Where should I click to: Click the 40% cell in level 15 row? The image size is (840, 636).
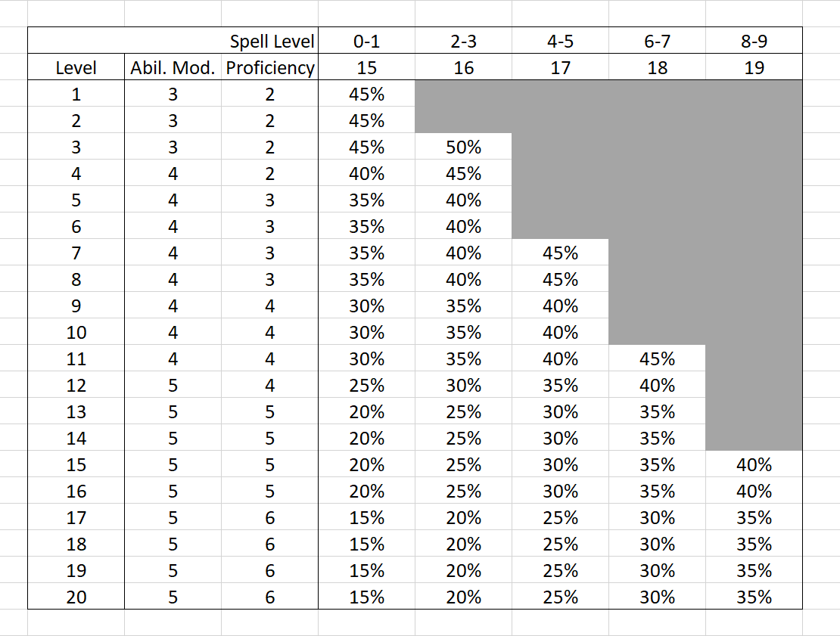point(754,464)
